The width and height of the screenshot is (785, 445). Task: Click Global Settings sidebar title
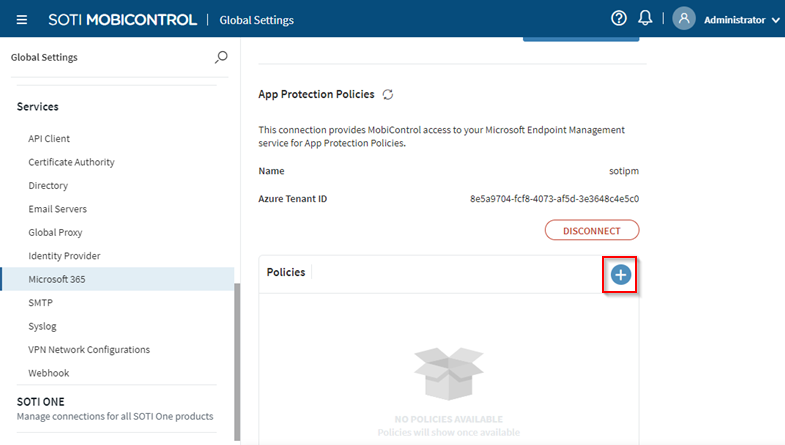coord(44,57)
